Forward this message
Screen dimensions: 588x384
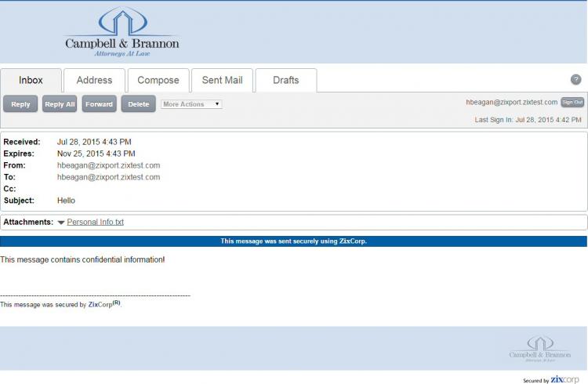click(99, 104)
